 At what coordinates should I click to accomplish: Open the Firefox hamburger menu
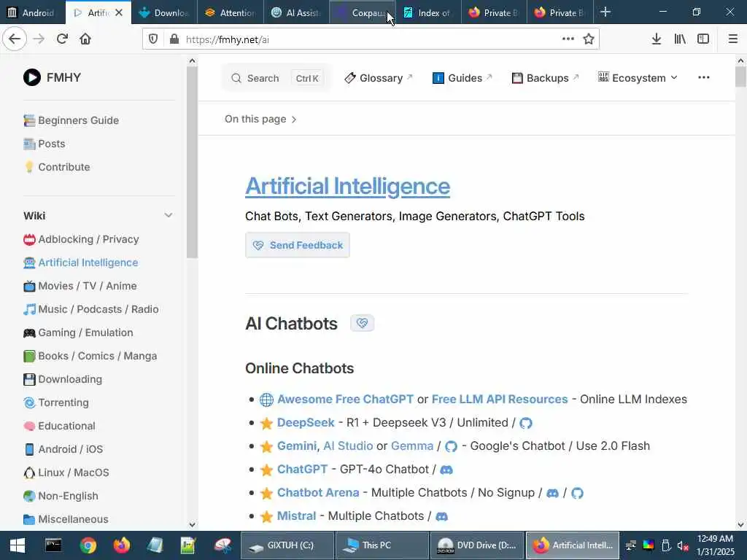[x=733, y=39]
